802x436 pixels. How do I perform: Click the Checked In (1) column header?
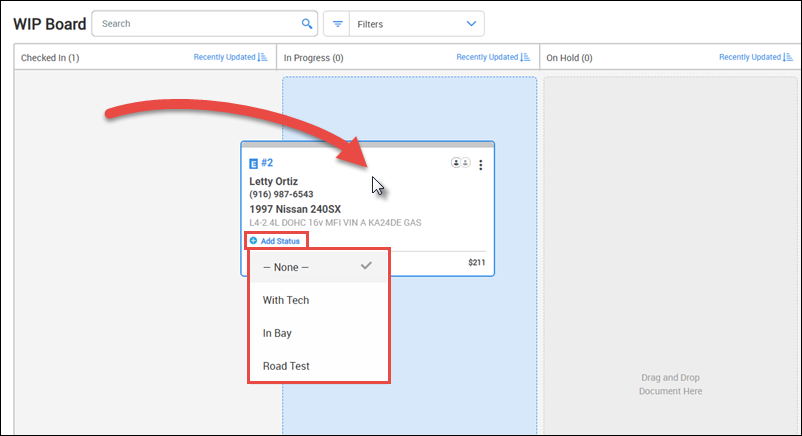tap(50, 58)
